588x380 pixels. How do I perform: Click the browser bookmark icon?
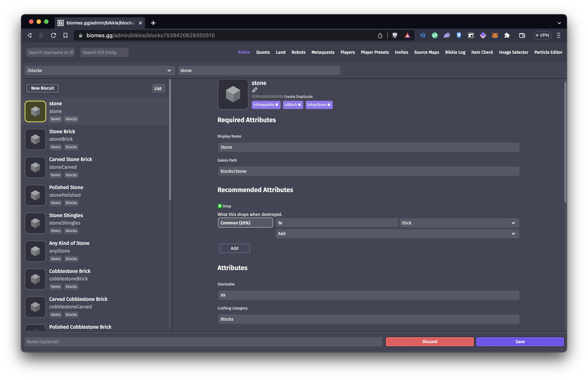coord(66,35)
